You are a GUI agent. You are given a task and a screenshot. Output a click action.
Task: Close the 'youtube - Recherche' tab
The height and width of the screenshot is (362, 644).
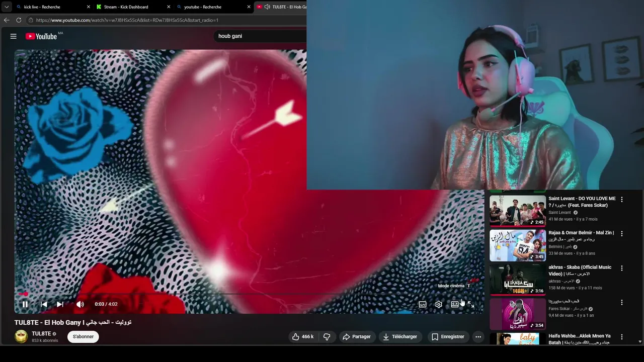249,7
